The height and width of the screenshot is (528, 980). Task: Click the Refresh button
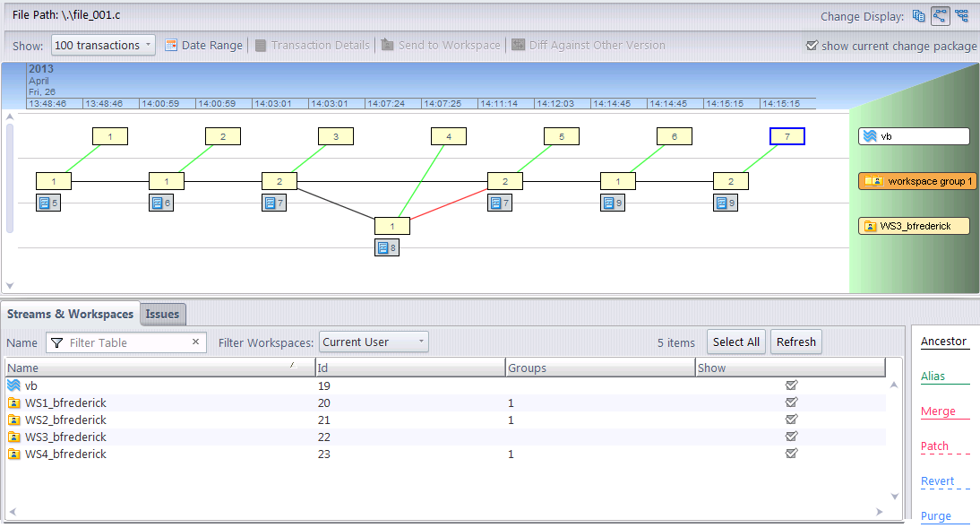pos(795,342)
